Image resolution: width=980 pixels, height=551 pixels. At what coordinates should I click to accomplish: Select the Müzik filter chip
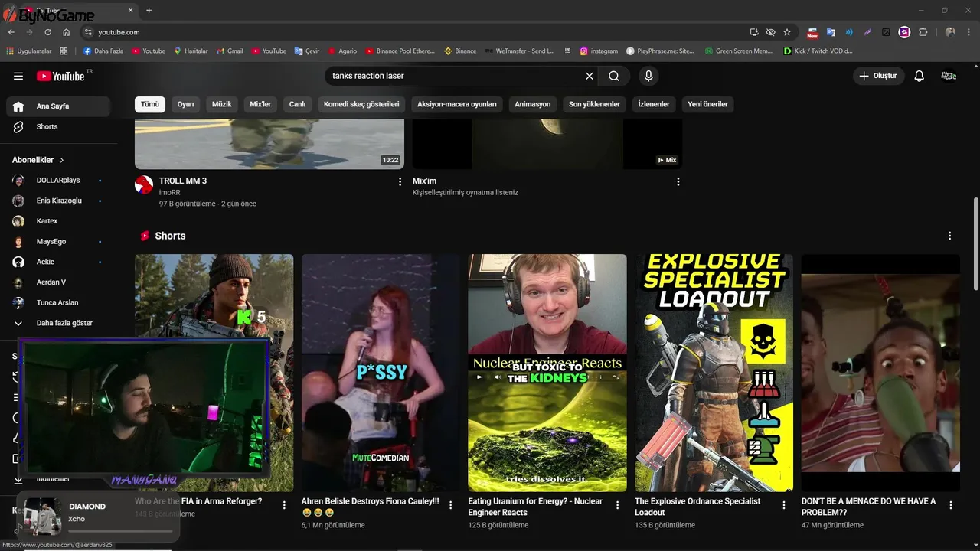[222, 104]
